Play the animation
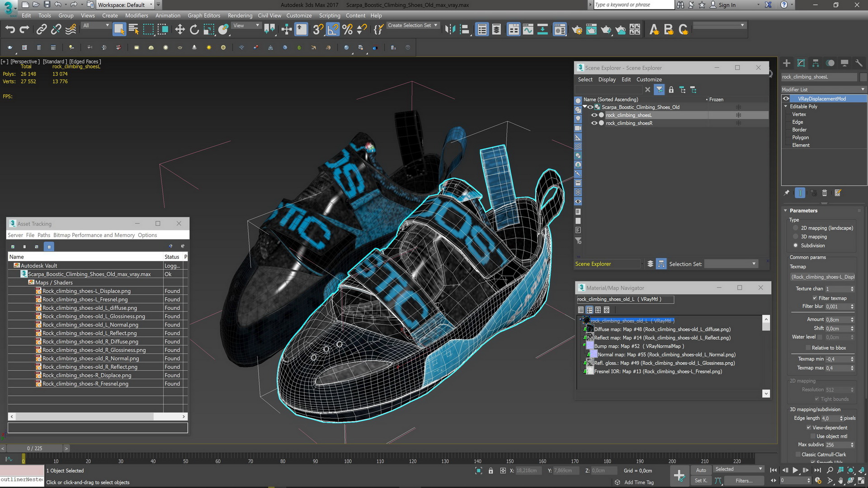The height and width of the screenshot is (488, 868). point(795,470)
